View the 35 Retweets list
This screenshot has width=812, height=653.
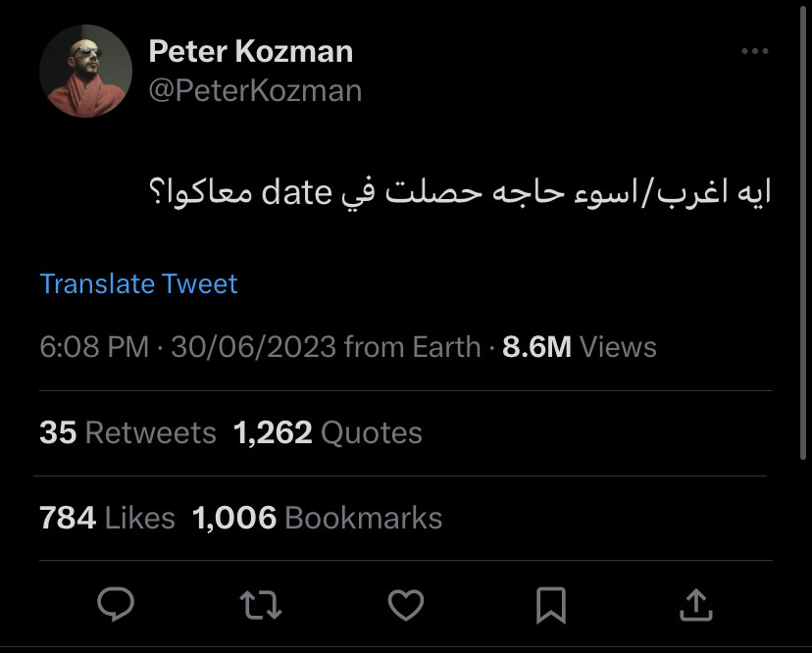point(127,431)
